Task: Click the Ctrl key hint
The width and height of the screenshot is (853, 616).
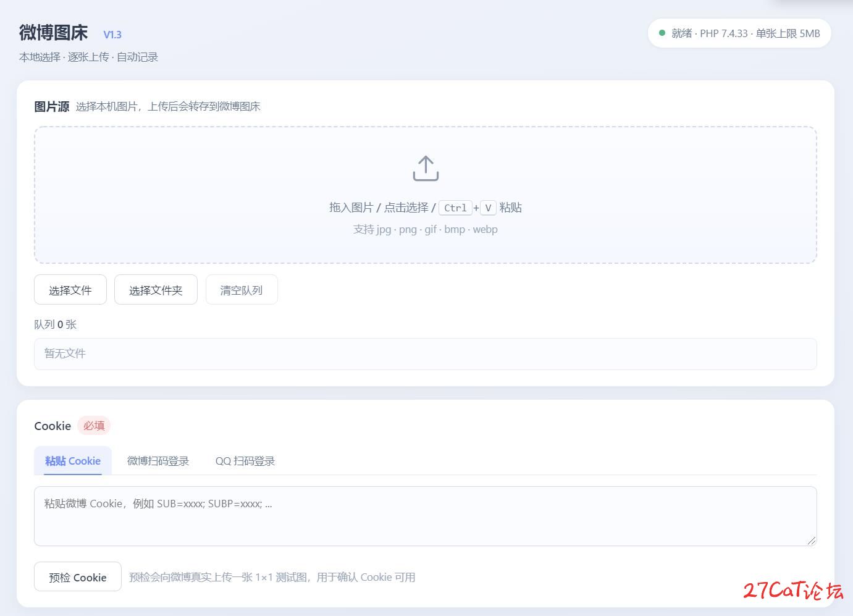Action: [x=455, y=208]
